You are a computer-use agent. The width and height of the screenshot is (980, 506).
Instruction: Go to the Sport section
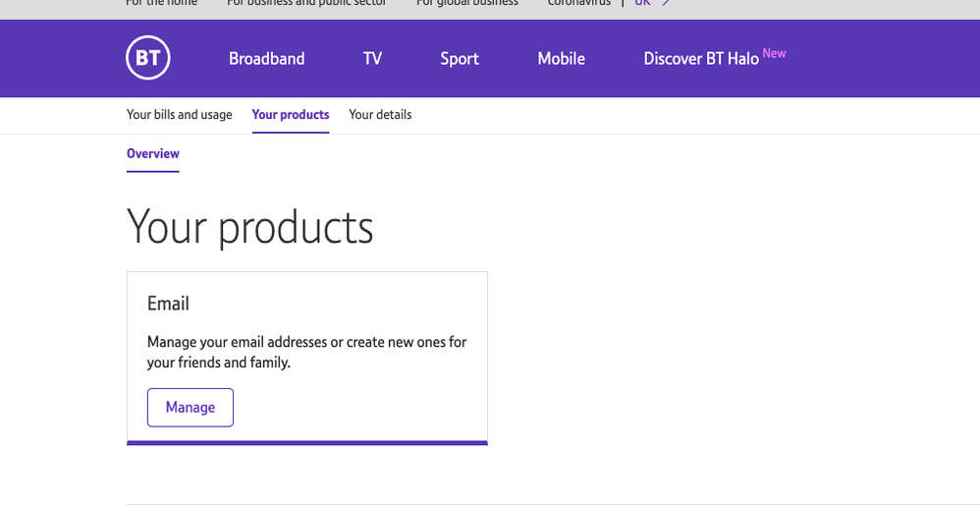(459, 59)
